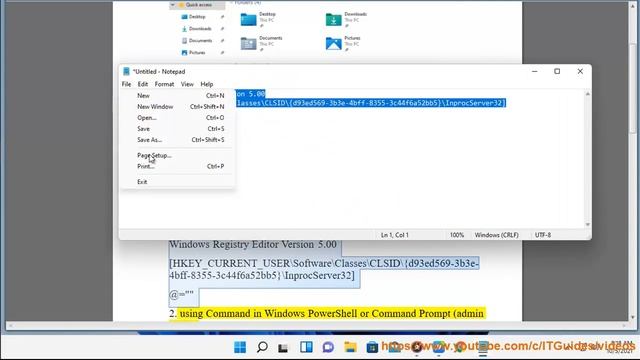Click the Pictures folder icon in Explorer picture
640x360 pixels.
point(333,43)
